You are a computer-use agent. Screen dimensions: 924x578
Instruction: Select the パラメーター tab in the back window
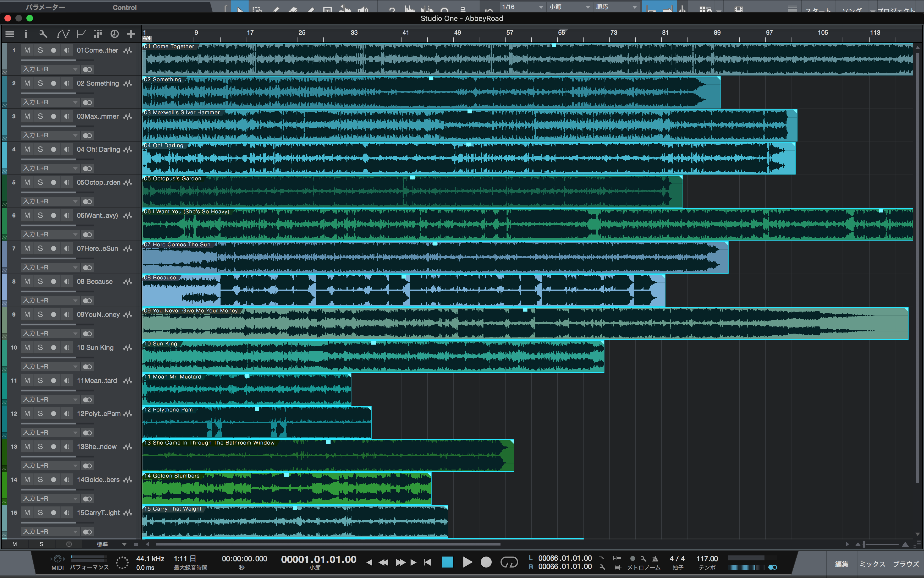click(x=45, y=7)
